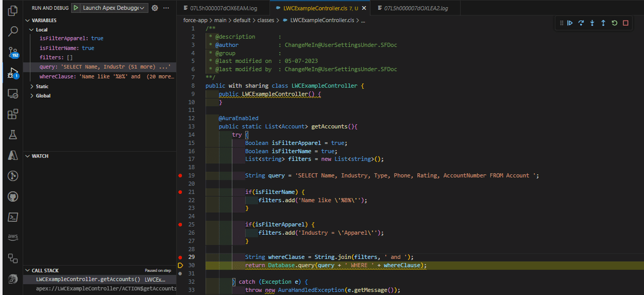Collapse the Local variables scope
Screen dimensions: 644x295
(32, 30)
